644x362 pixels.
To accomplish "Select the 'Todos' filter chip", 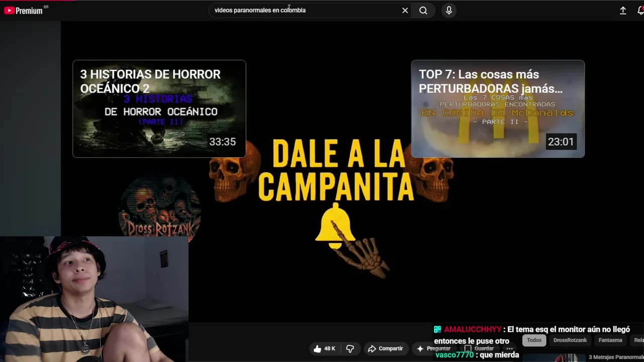I will click(534, 340).
